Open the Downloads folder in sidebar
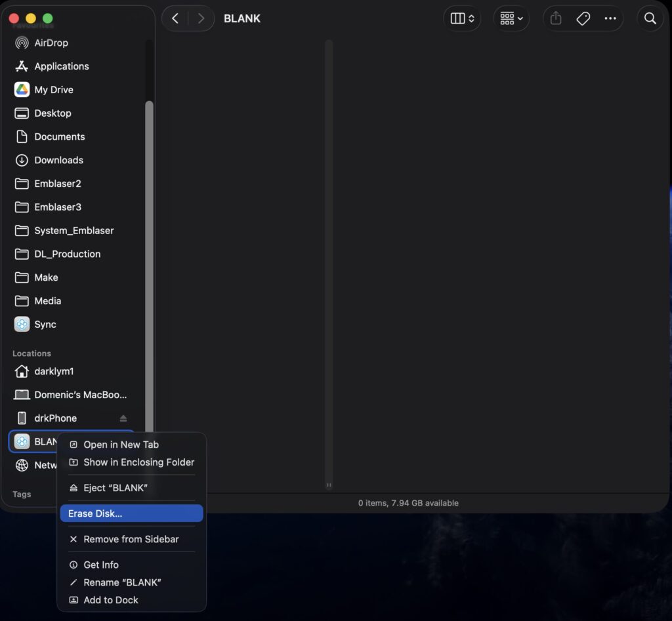Viewport: 672px width, 621px height. tap(58, 160)
